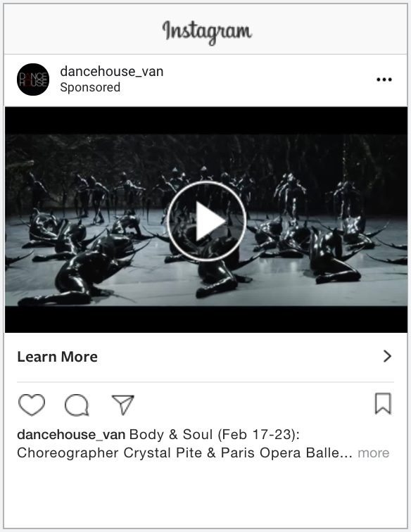Image resolution: width=411 pixels, height=532 pixels.
Task: Expand the caption with the more link
Action: (x=373, y=453)
